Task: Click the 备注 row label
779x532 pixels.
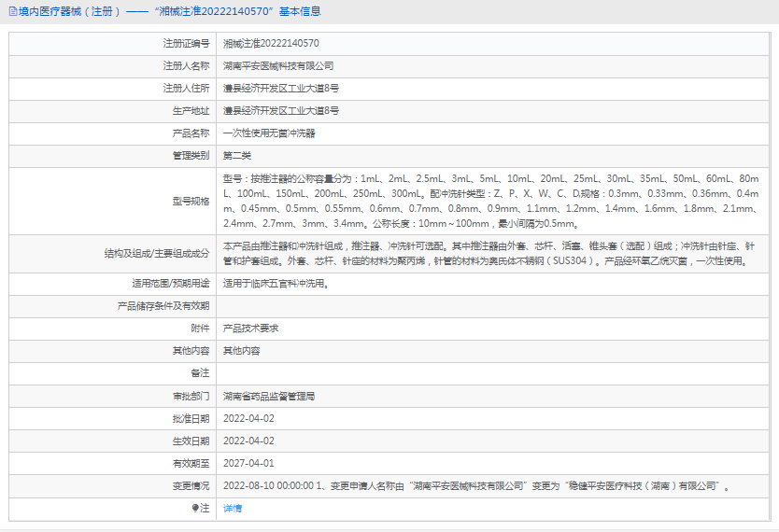Action: click(200, 373)
